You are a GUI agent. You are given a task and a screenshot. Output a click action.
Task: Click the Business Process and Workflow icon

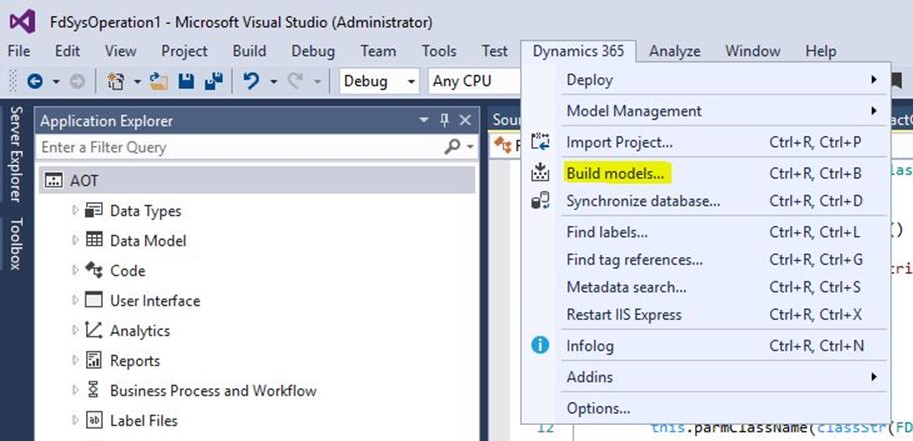[93, 390]
